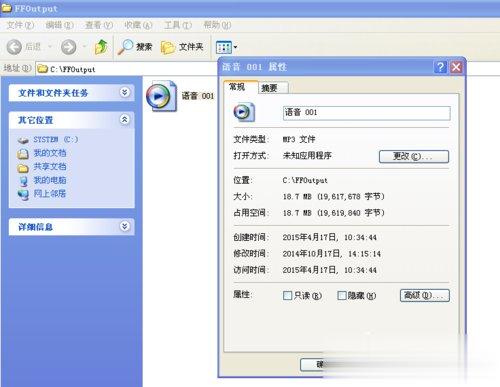This screenshot has width=500, height=387.
Task: Click the 网上邻居 network icon
Action: pyautogui.click(x=23, y=194)
